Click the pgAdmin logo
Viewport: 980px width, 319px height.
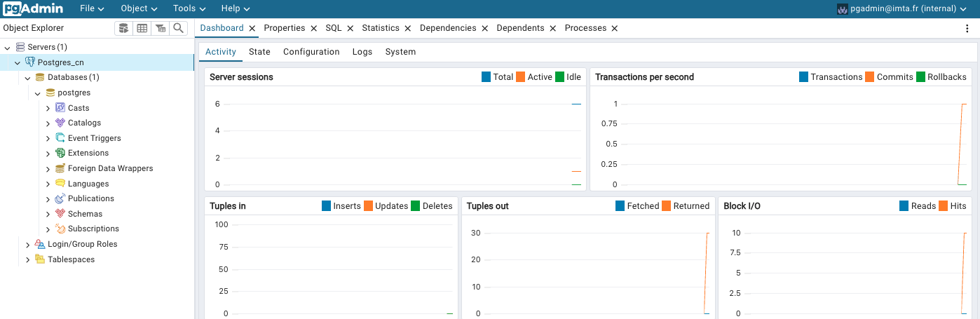(32, 8)
